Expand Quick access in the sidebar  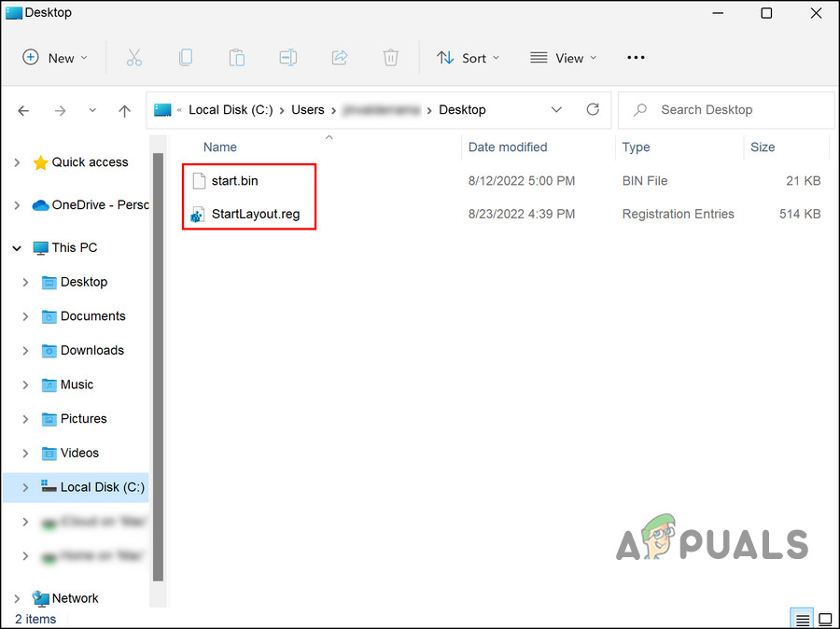[17, 162]
